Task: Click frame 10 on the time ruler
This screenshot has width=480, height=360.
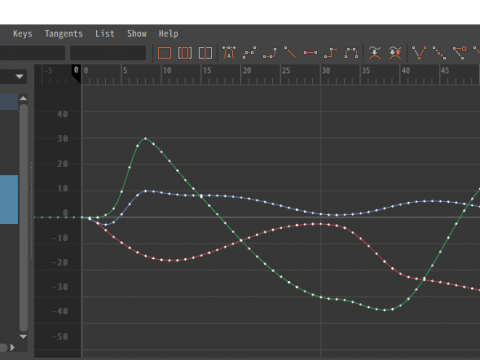Action: tap(167, 71)
